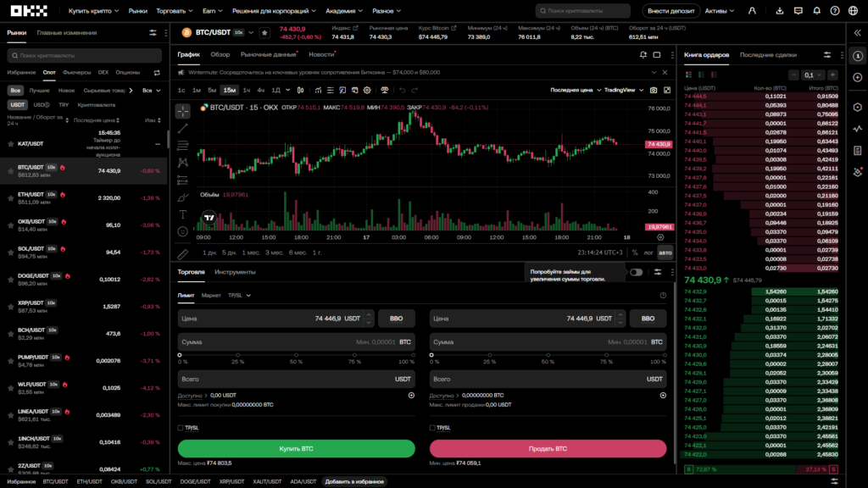This screenshot has width=868, height=488.
Task: Open the user profile icon
Action: coord(752,10)
